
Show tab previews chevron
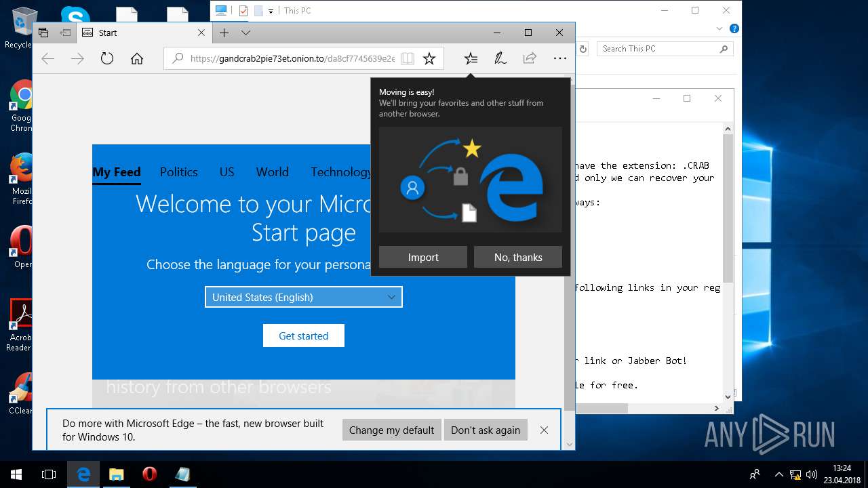pyautogui.click(x=245, y=33)
